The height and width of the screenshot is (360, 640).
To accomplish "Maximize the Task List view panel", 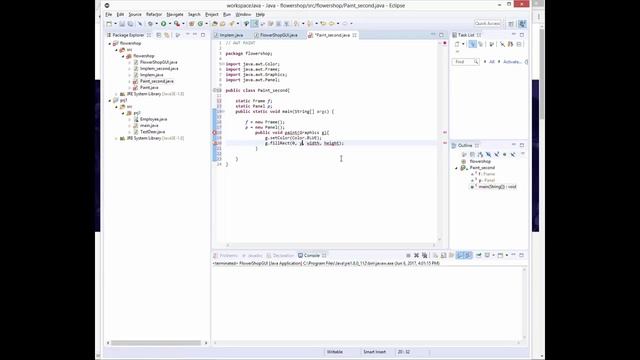I will coord(522,35).
